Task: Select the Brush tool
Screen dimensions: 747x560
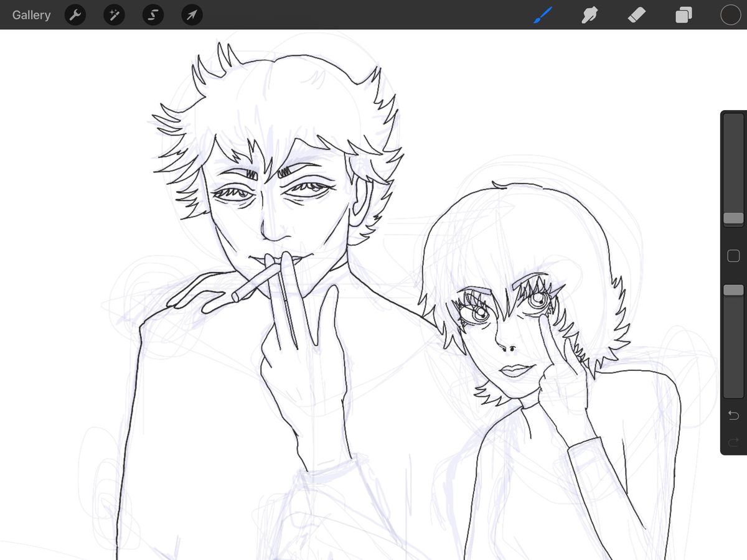Action: 543,15
